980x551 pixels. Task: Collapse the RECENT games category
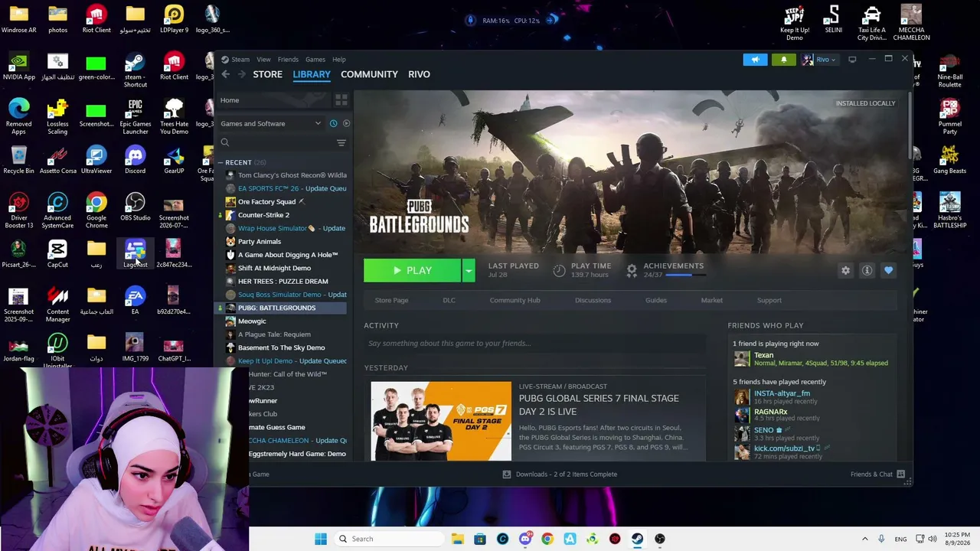220,162
